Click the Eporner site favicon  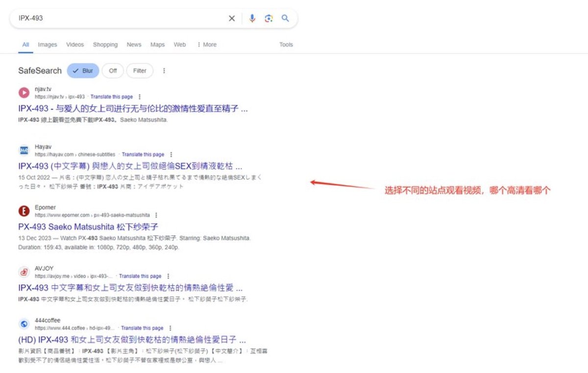click(24, 211)
